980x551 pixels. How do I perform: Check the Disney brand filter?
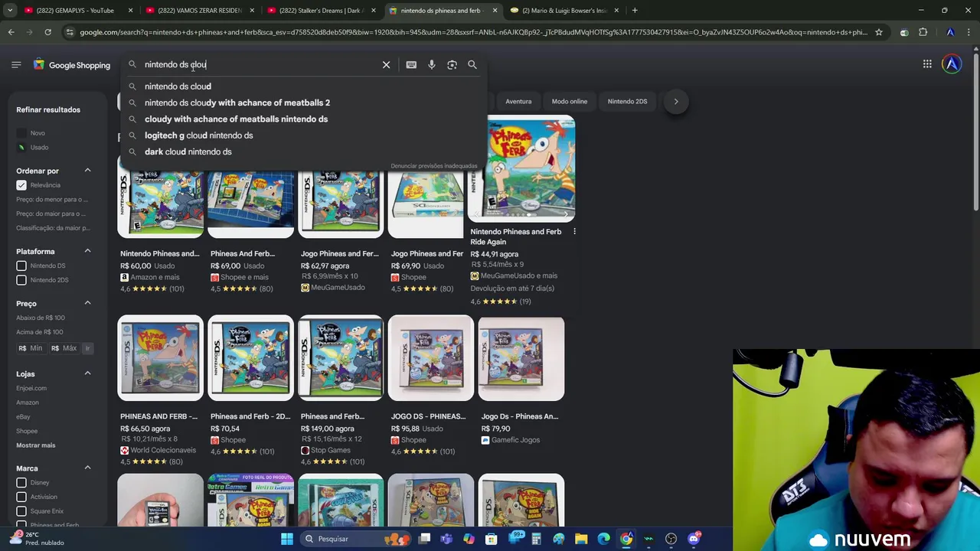21,483
